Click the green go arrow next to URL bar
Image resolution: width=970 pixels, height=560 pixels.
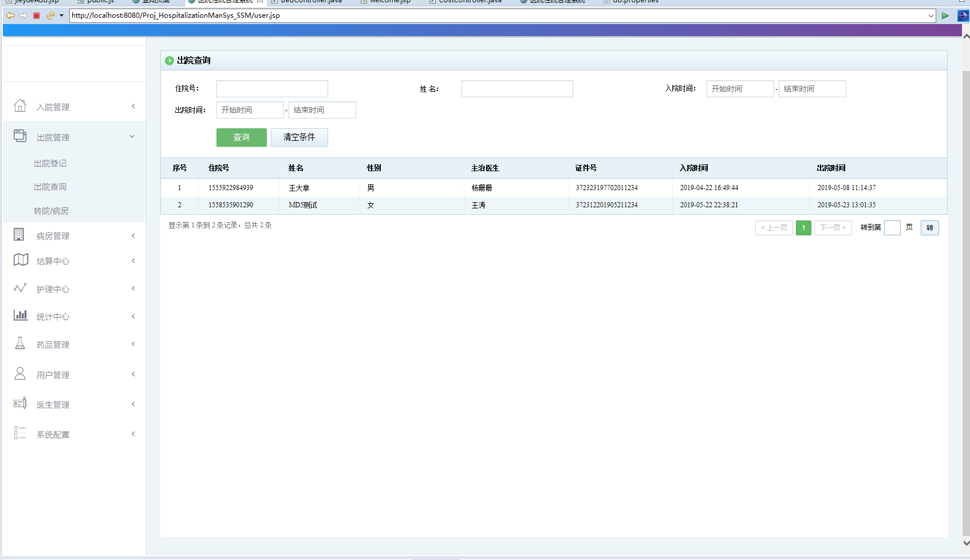coord(945,15)
